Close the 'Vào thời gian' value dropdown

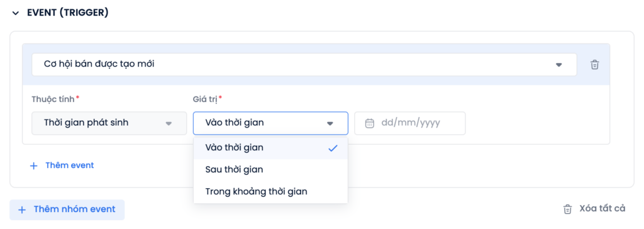(x=270, y=123)
